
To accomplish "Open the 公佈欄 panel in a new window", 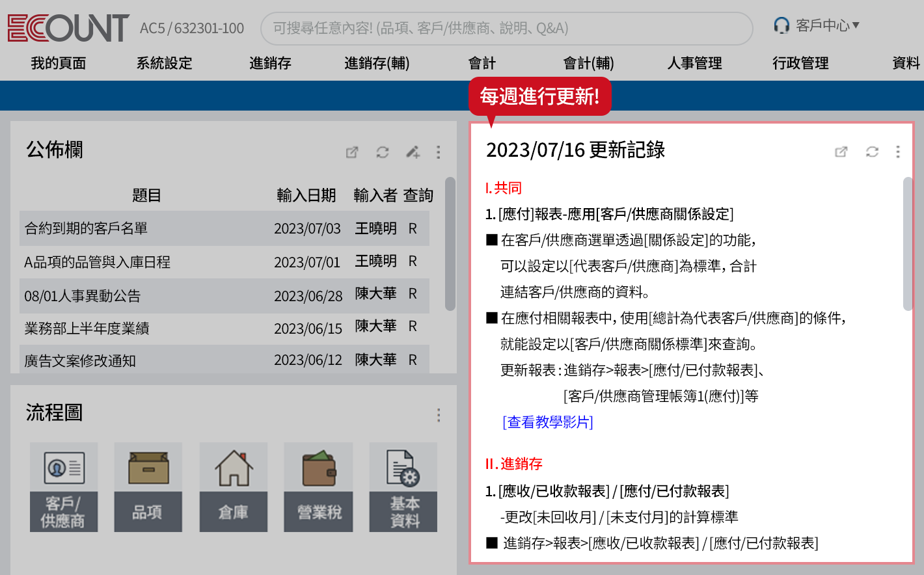I will [352, 152].
